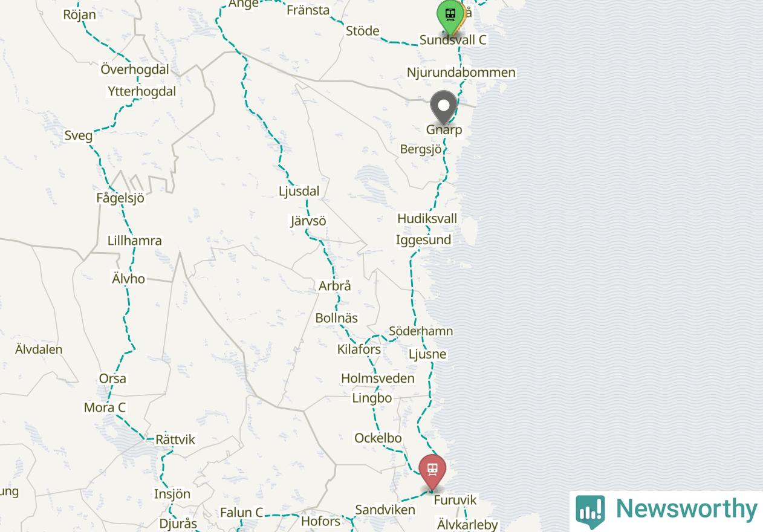This screenshot has width=763, height=532.
Task: Click the Ockelbo place label
Action: pos(378,438)
